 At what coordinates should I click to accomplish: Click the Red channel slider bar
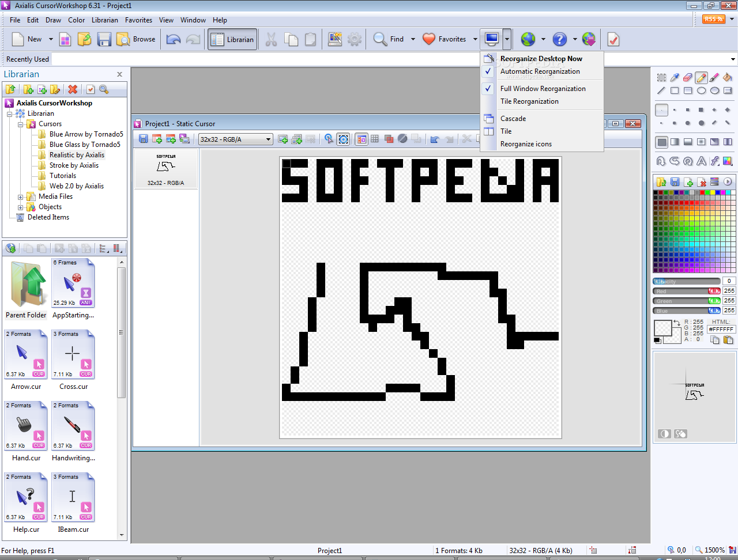(x=687, y=291)
